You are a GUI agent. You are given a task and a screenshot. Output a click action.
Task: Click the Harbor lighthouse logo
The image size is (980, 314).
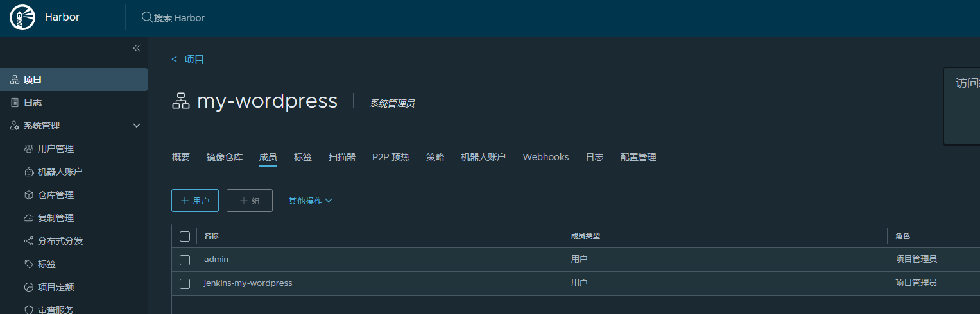pos(22,17)
